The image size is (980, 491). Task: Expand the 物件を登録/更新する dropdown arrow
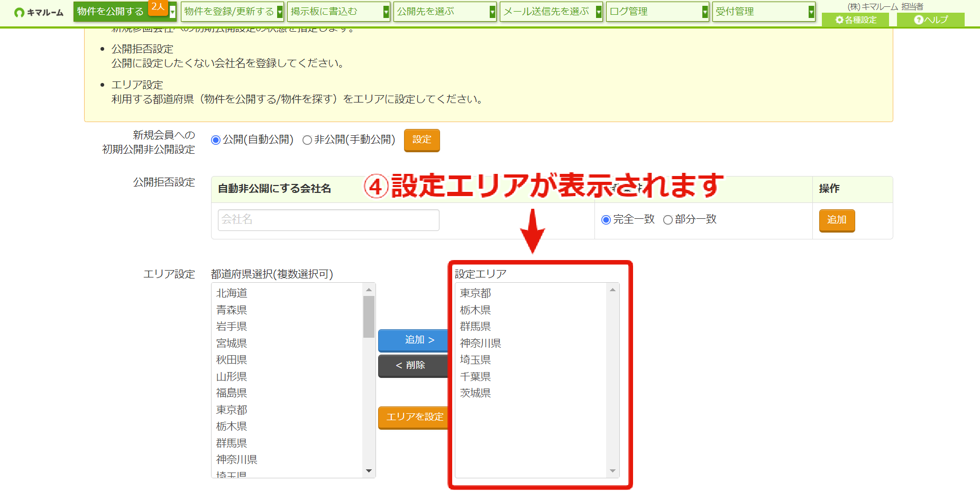280,12
